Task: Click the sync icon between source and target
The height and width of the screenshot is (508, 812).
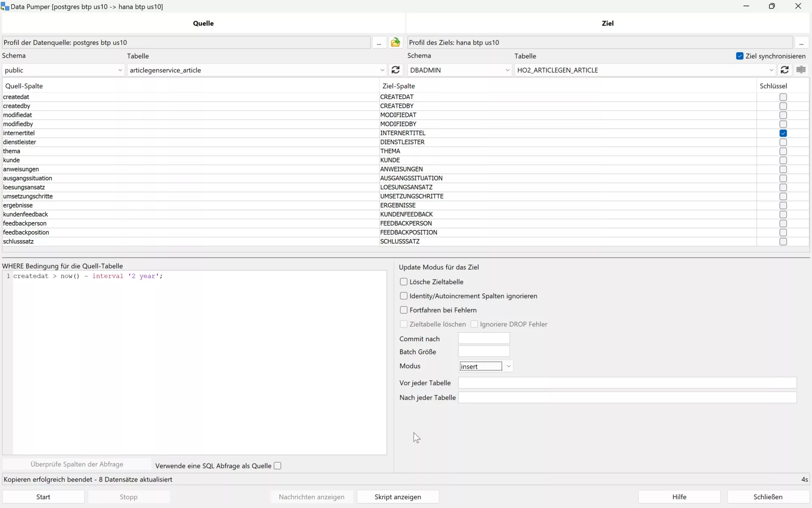Action: point(396,70)
